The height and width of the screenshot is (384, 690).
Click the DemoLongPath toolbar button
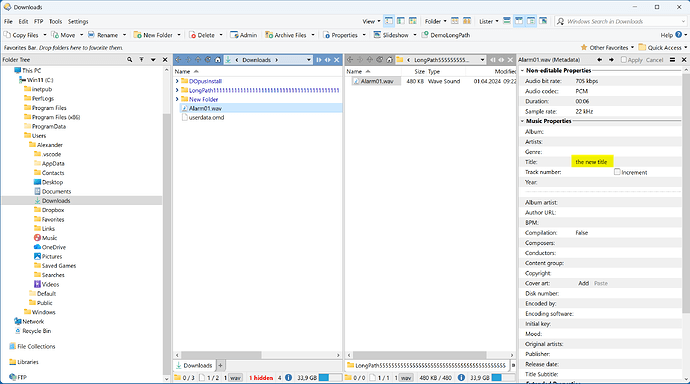[x=446, y=35]
